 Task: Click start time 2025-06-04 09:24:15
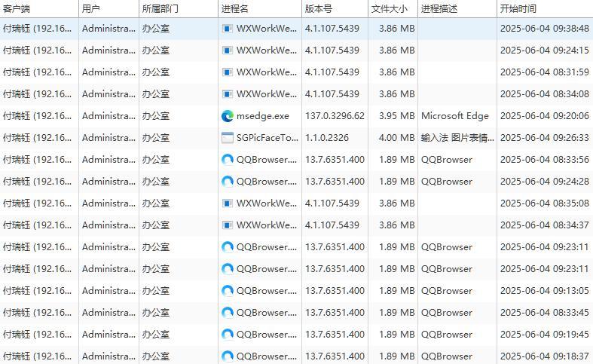click(545, 50)
